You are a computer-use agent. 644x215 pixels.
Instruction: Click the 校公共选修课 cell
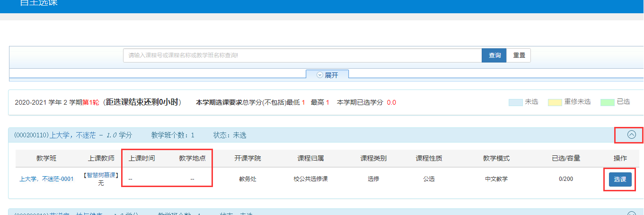[311, 179]
